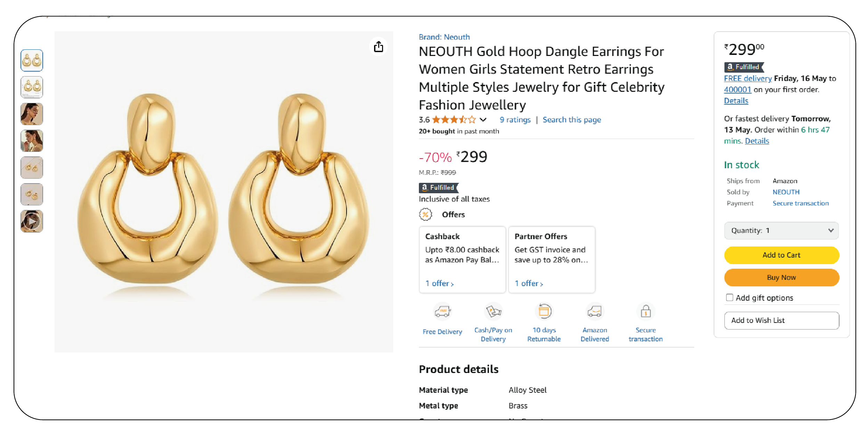Click the NEOUTH seller link
868x431 pixels.
[x=786, y=192]
